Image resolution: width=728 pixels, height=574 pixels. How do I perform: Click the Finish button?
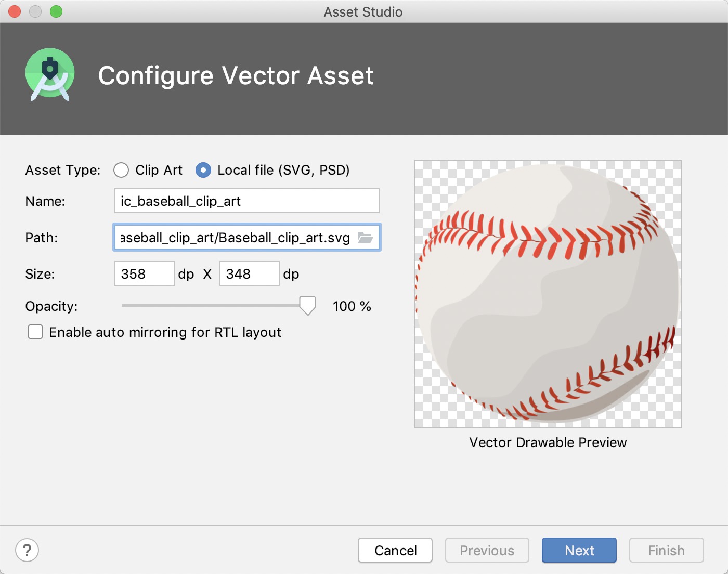[x=667, y=550]
